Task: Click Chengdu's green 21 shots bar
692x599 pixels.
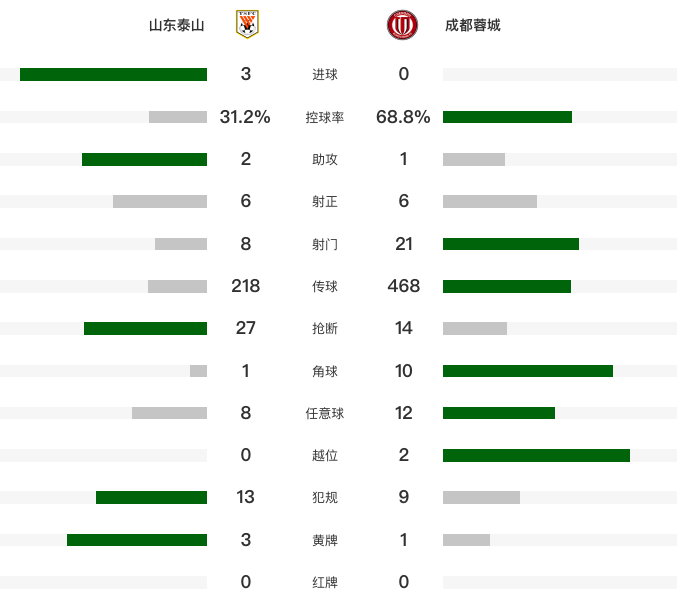Action: 511,244
